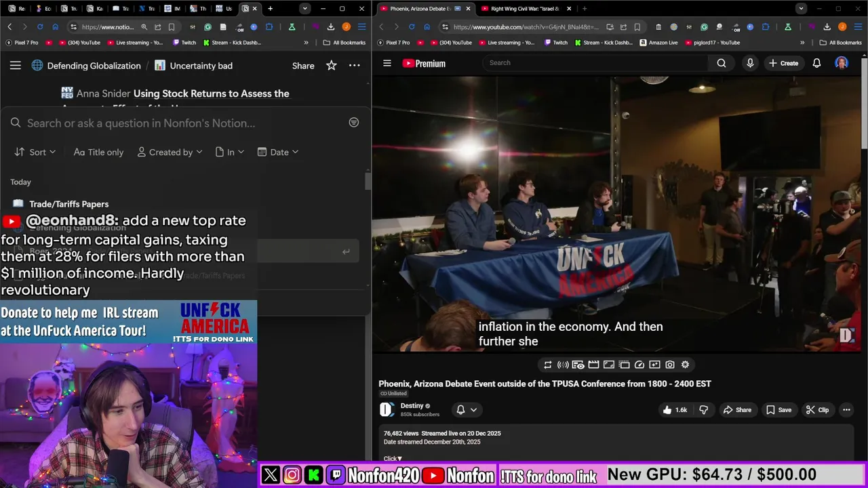Clip the video with Clip button
This screenshot has width=868, height=488.
pos(817,409)
